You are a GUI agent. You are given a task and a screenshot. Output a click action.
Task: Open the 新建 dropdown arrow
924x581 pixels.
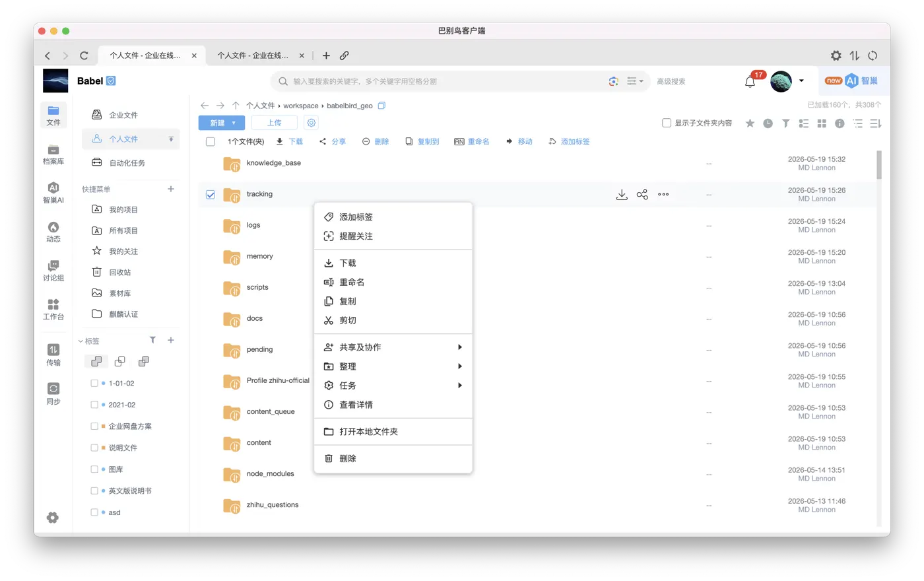tap(234, 123)
